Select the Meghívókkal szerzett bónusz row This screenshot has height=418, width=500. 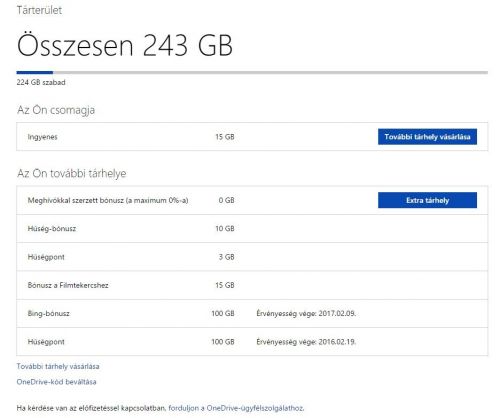(x=252, y=200)
